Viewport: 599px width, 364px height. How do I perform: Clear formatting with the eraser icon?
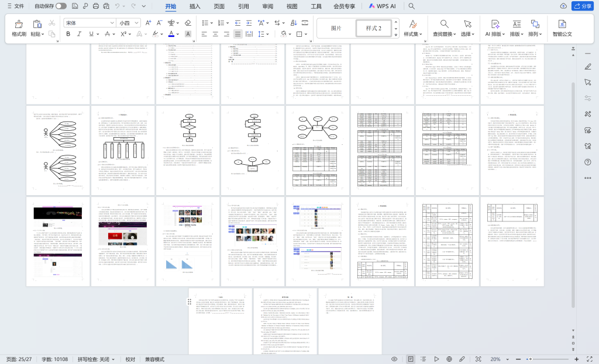(x=188, y=23)
